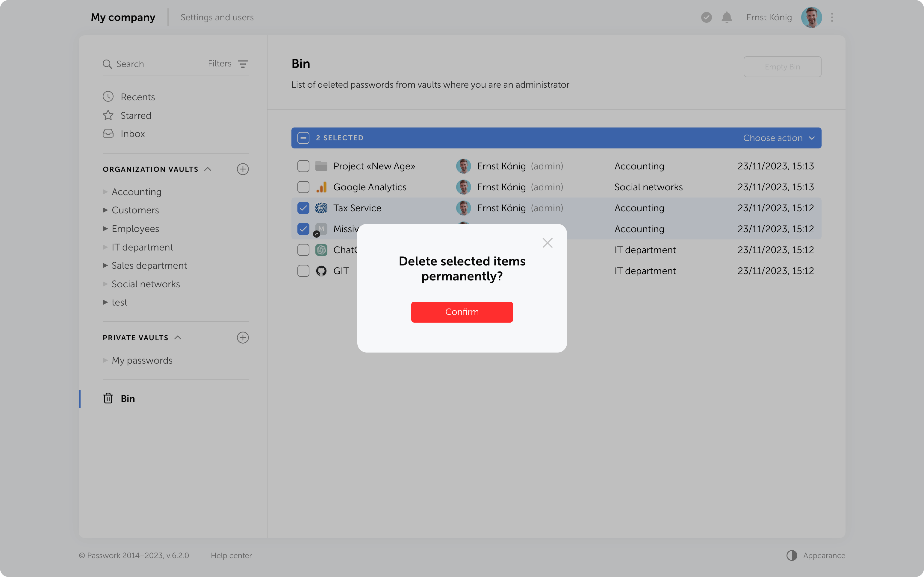Open the Choose action dropdown
This screenshot has width=924, height=577.
tap(778, 138)
